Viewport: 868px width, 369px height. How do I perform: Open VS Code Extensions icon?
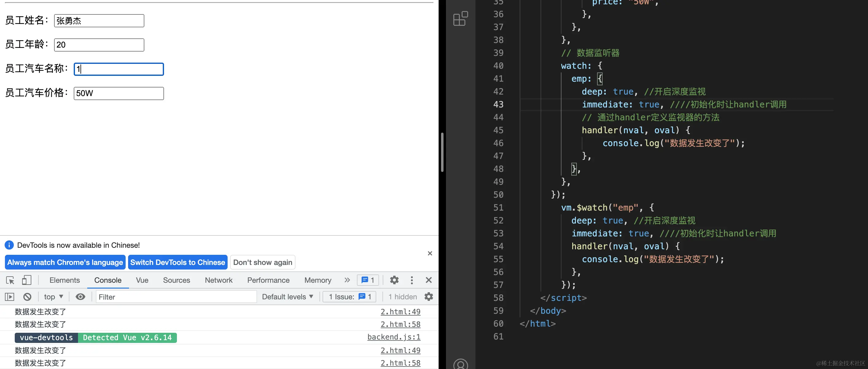click(x=460, y=18)
